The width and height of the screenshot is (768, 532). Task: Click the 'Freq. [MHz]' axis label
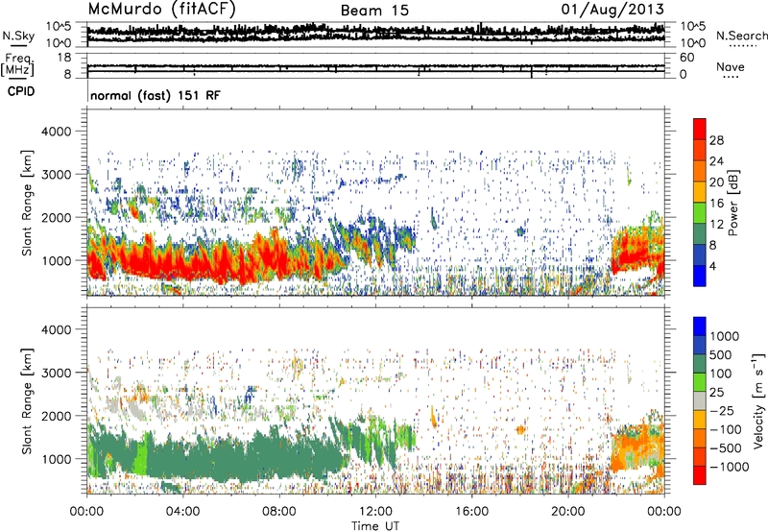(17, 64)
